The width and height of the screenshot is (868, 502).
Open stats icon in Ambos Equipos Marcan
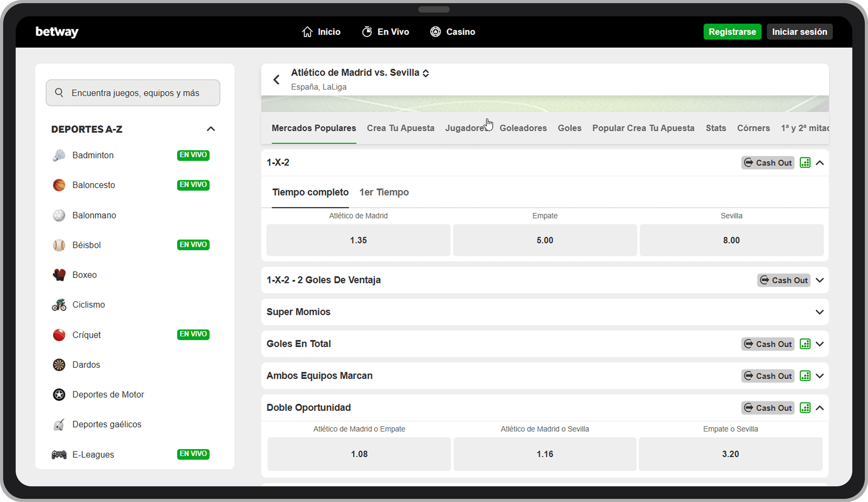coord(805,375)
